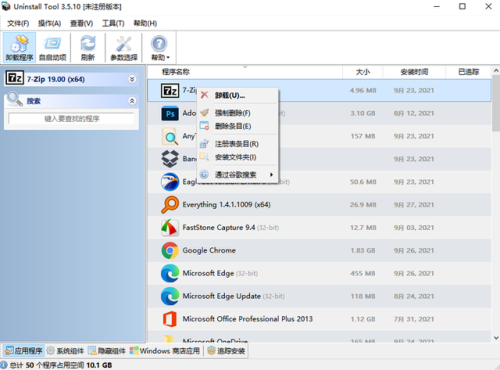Select the Everything 1.4.1.1009 icon
This screenshot has height=370, width=500.
pos(170,205)
